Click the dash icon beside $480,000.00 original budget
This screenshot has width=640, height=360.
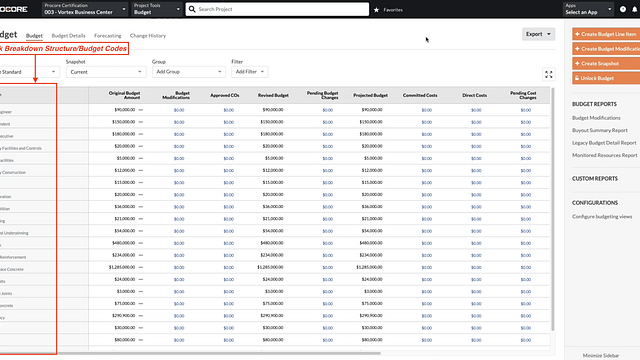(141, 243)
